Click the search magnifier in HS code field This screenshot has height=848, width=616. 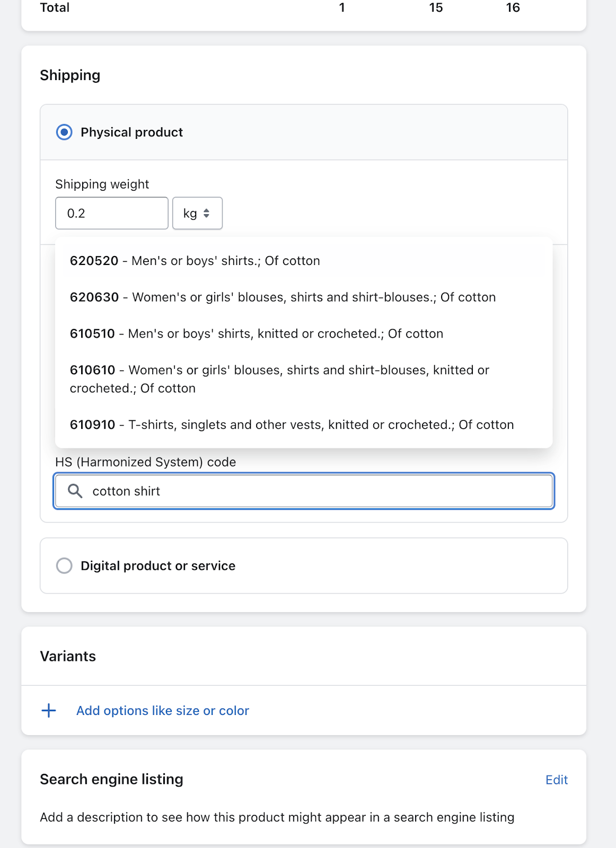pyautogui.click(x=75, y=491)
